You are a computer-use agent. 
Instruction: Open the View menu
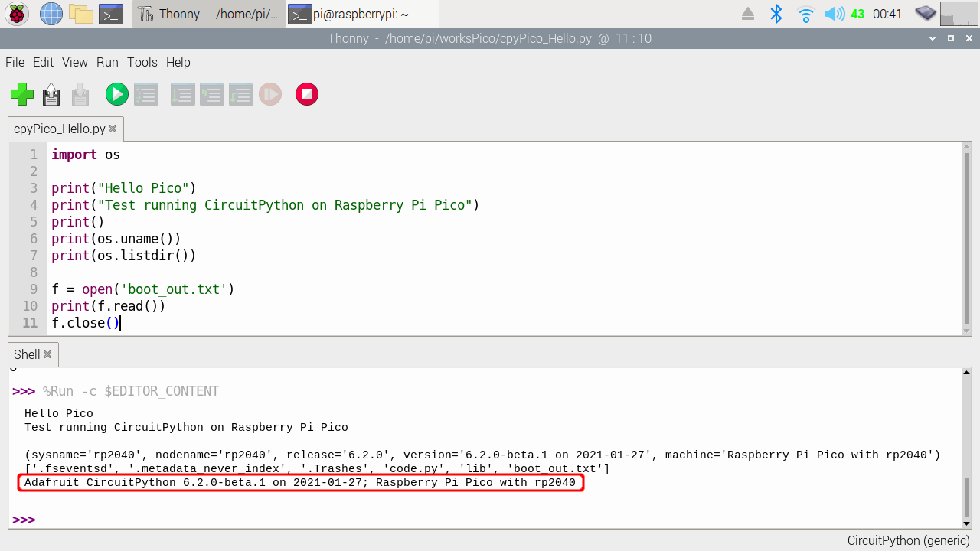75,62
